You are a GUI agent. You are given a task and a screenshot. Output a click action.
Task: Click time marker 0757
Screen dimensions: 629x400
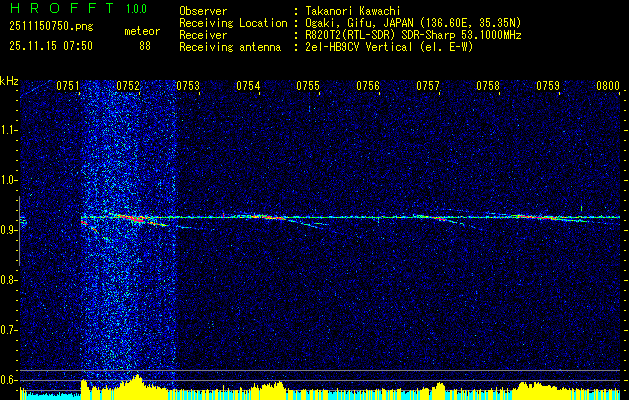click(x=428, y=85)
